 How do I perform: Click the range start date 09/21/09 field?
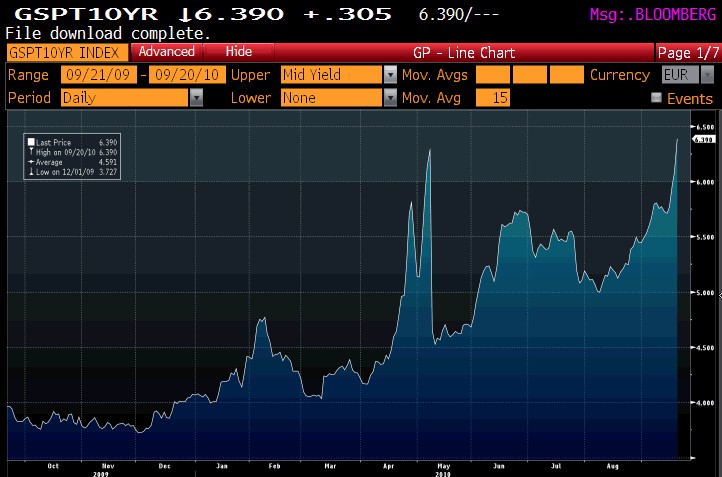(x=98, y=75)
